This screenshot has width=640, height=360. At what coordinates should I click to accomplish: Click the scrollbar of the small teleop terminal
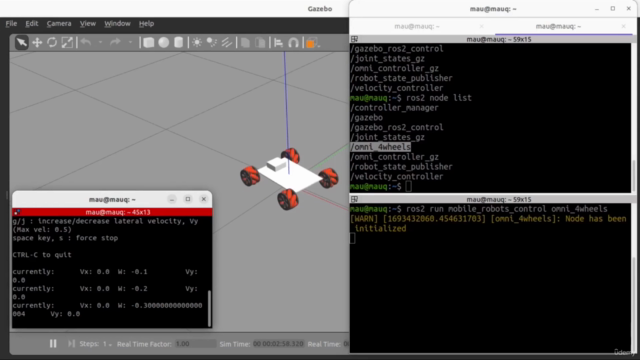point(209,308)
